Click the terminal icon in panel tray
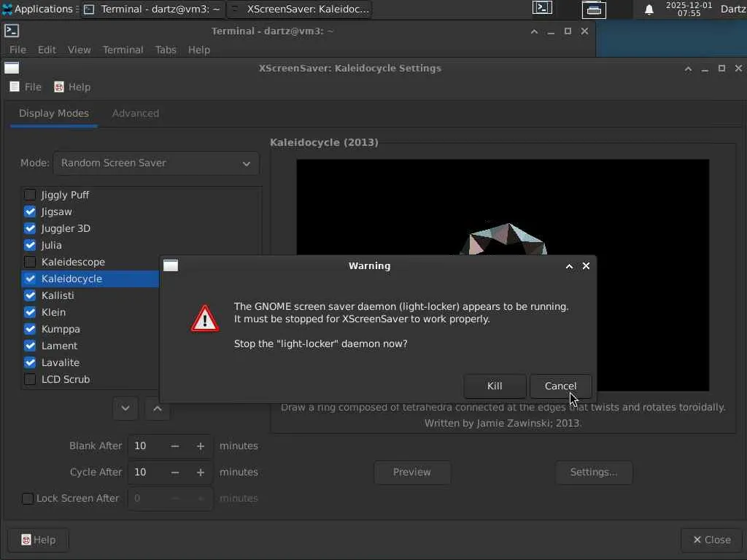 tap(542, 8)
